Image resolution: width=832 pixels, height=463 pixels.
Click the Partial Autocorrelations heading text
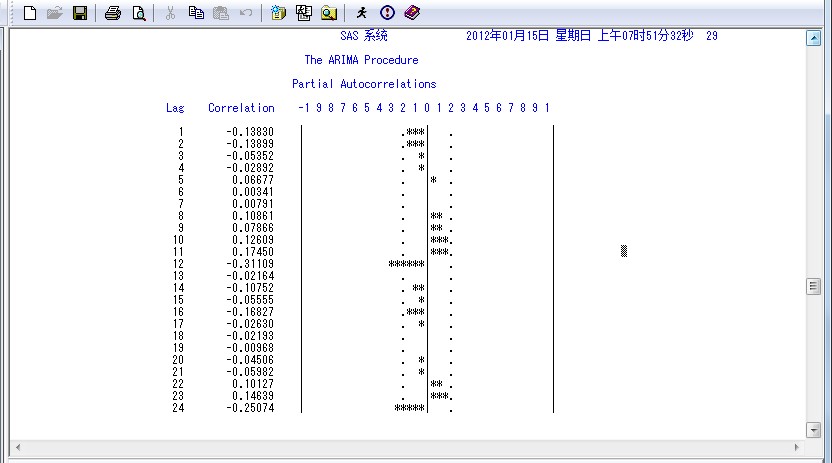pos(364,84)
